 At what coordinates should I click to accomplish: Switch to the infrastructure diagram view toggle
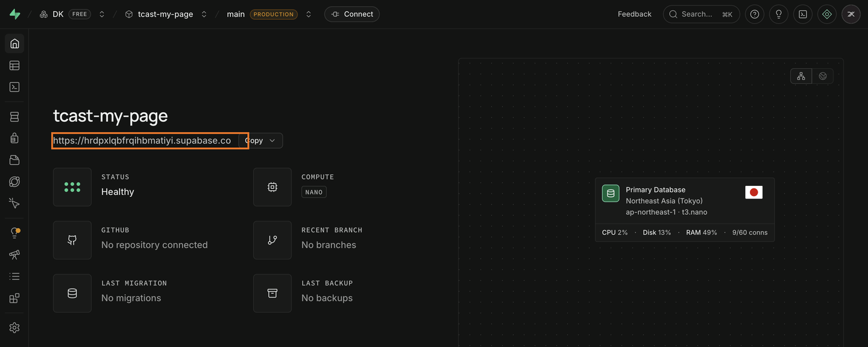pos(801,75)
